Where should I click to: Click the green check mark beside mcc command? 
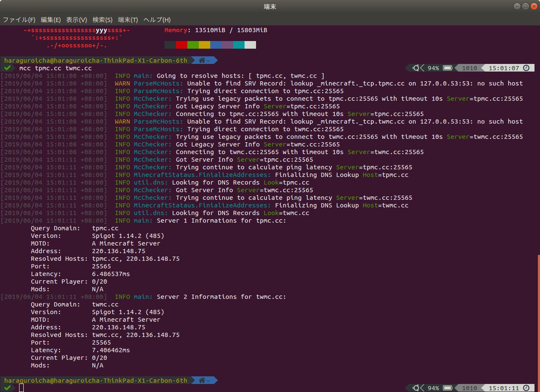(7, 68)
